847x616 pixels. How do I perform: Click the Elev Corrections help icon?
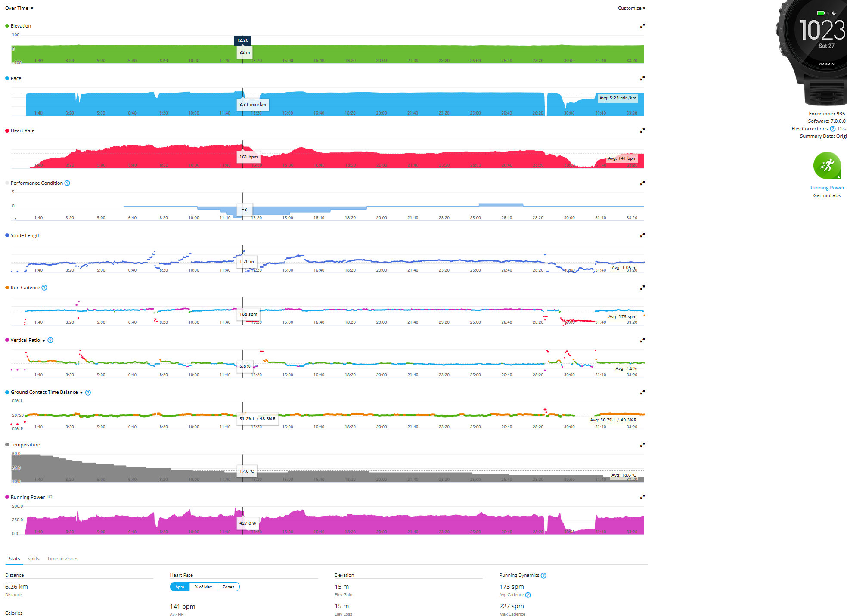[x=832, y=129]
